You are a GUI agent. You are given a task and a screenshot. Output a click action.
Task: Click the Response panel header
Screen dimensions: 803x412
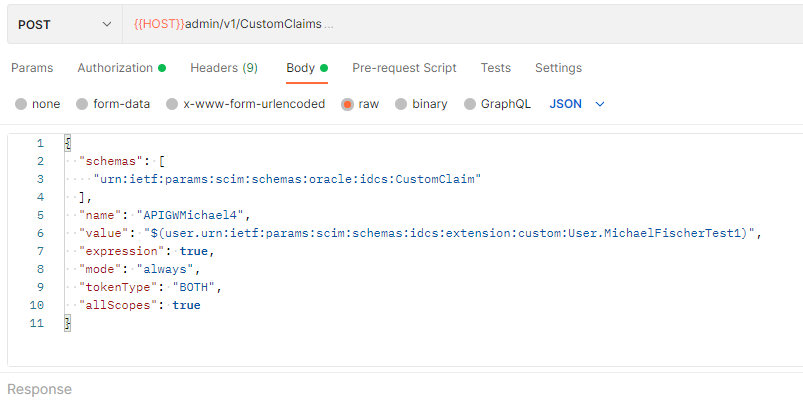[x=40, y=389]
